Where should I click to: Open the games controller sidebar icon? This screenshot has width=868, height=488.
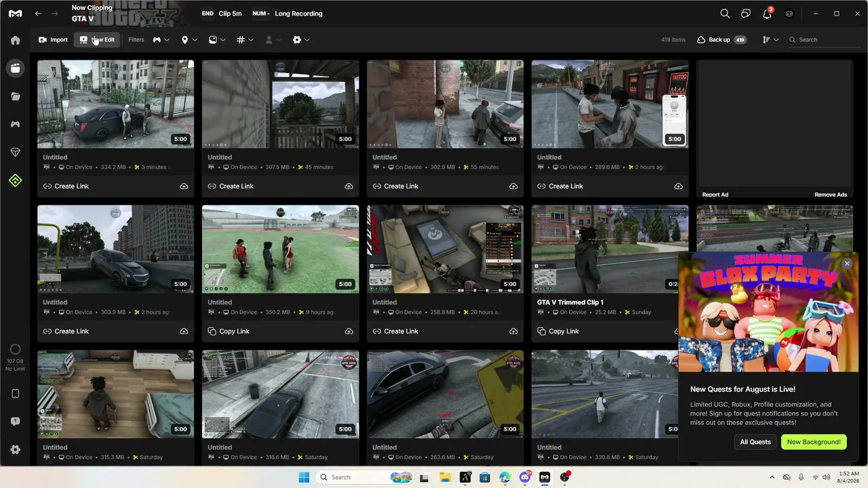(15, 124)
